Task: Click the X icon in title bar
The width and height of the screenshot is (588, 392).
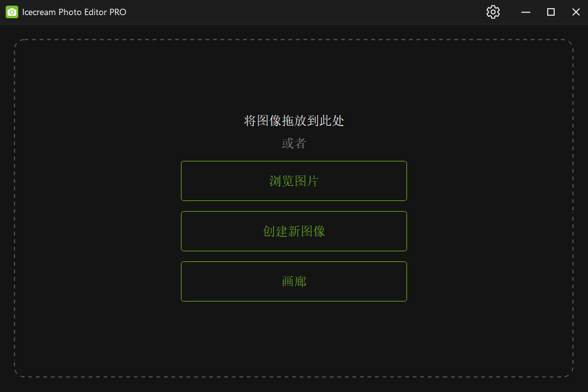Action: click(575, 12)
